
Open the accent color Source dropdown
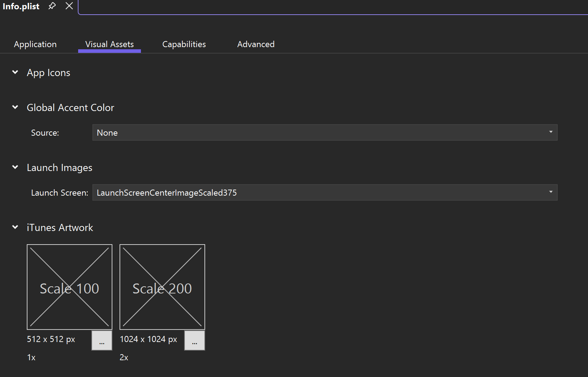[551, 132]
